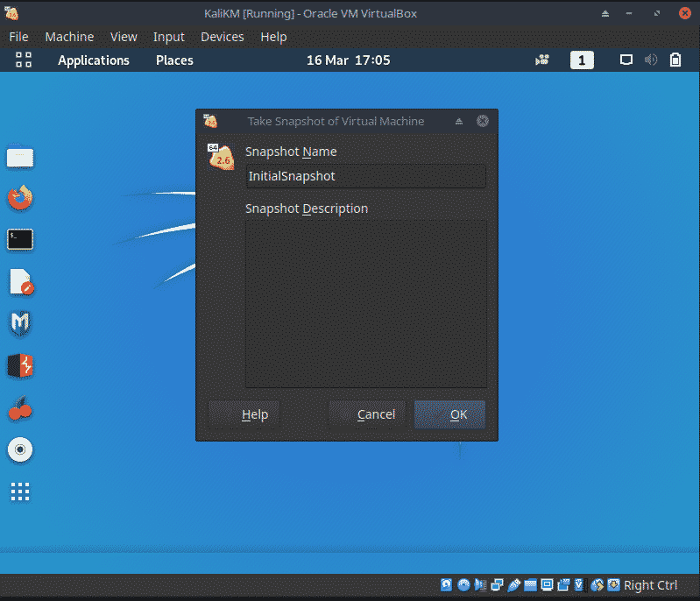Open the VirtualBox Help menu
Image resolution: width=700 pixels, height=601 pixels.
(x=273, y=37)
